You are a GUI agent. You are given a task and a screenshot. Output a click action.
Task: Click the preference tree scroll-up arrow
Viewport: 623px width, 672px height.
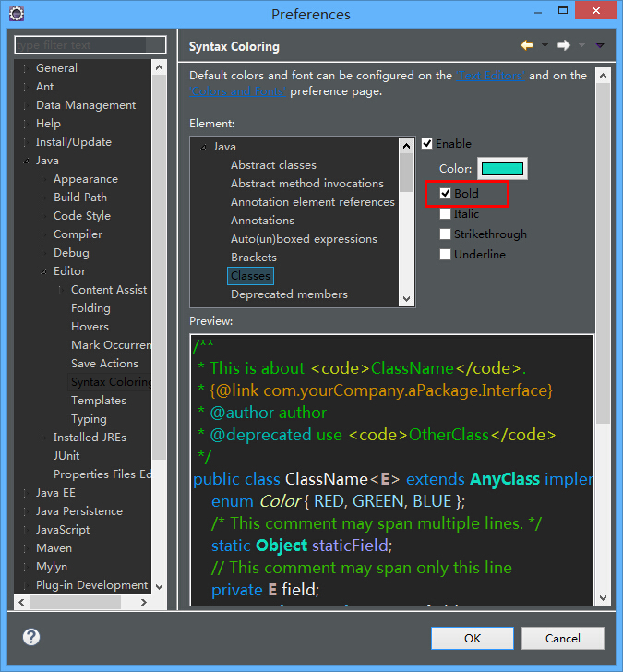(159, 68)
